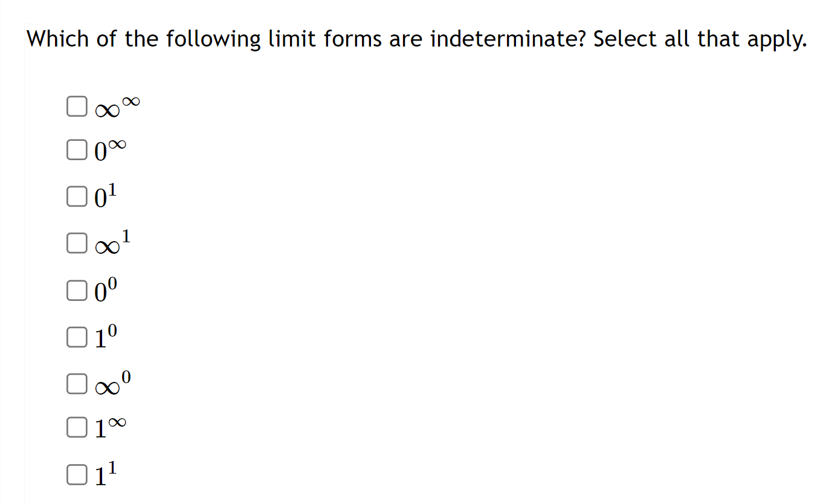The image size is (832, 504).
Task: Click the 1^0 label text
Action: (x=104, y=338)
